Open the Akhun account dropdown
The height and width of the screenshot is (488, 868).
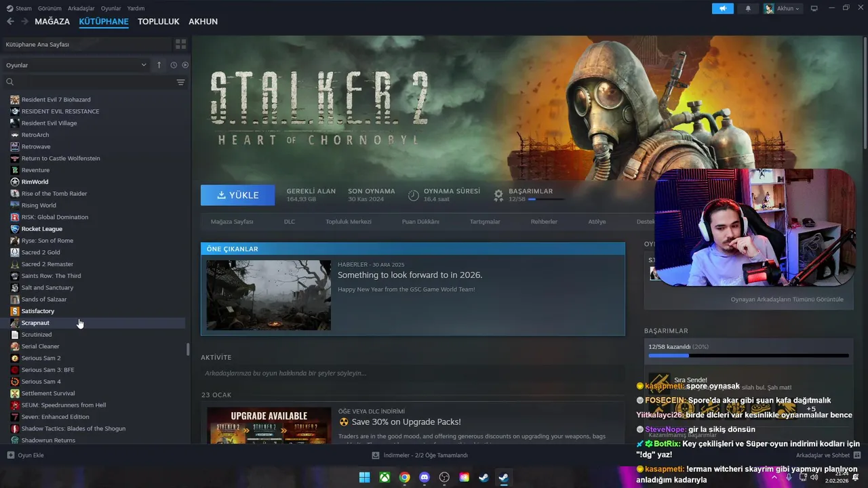tap(783, 9)
